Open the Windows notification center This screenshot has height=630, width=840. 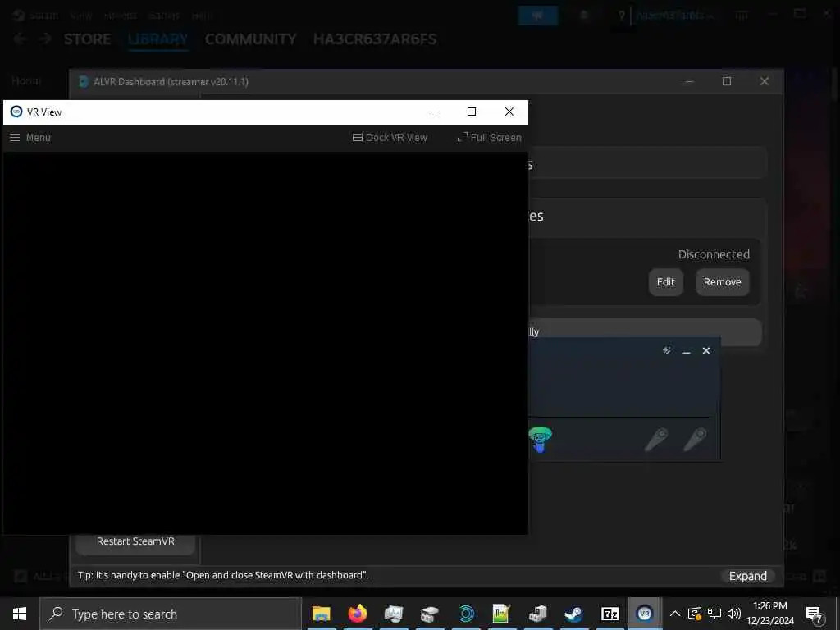tap(815, 614)
